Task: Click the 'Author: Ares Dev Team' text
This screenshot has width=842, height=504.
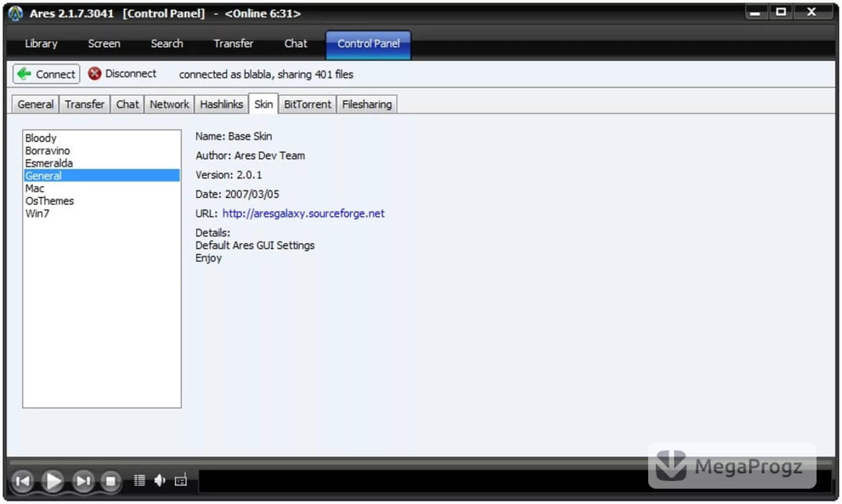Action: coord(250,156)
